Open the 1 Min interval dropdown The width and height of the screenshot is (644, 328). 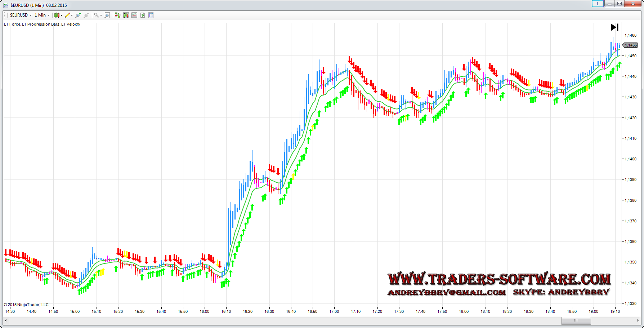coord(42,15)
